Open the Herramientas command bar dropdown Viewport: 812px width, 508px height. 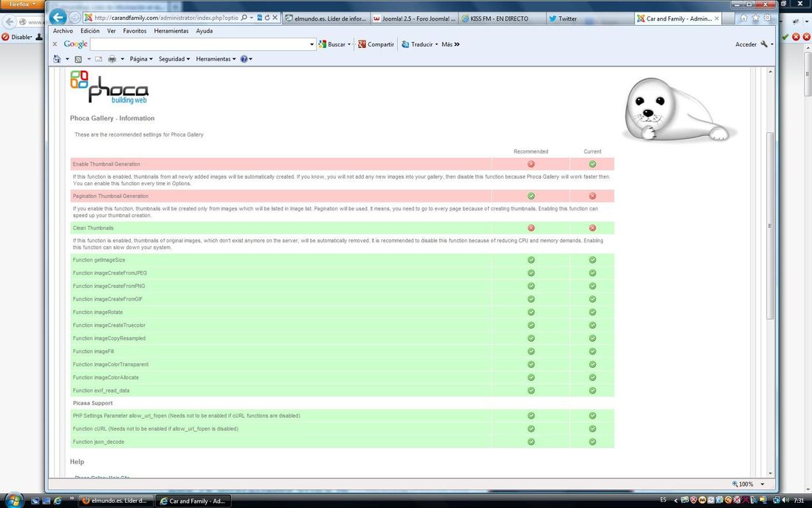[x=216, y=59]
